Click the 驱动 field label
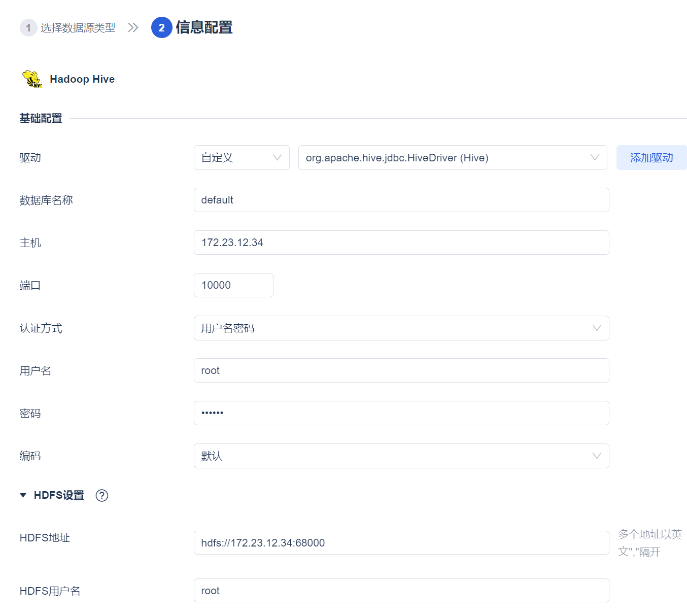This screenshot has height=616, width=687. [x=30, y=158]
